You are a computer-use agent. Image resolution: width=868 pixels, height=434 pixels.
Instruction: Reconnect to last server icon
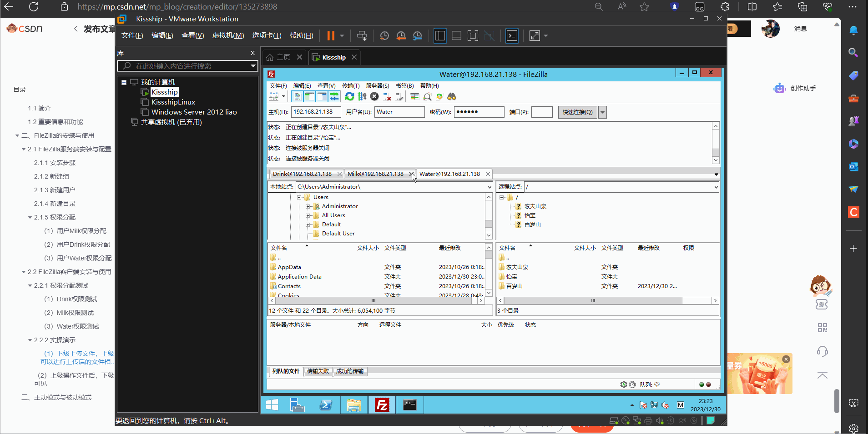[x=399, y=96]
